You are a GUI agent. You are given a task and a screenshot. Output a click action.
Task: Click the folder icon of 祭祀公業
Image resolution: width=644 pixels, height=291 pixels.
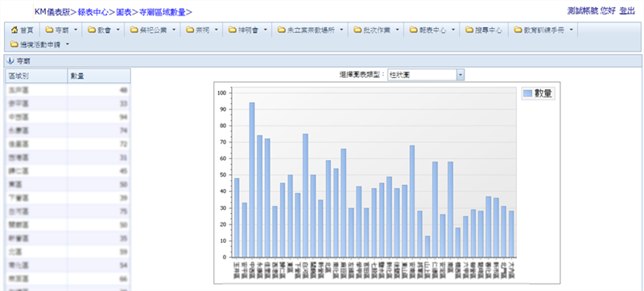[x=134, y=30]
